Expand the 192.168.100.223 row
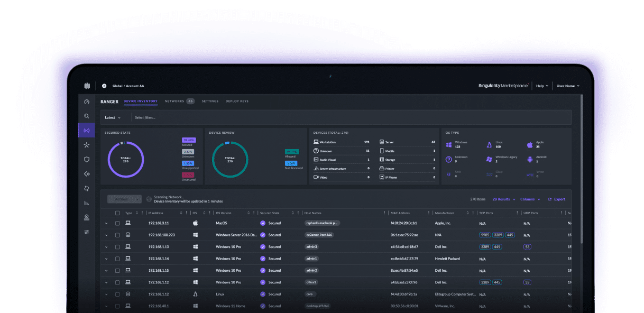This screenshot has height=313, width=644. coord(106,235)
